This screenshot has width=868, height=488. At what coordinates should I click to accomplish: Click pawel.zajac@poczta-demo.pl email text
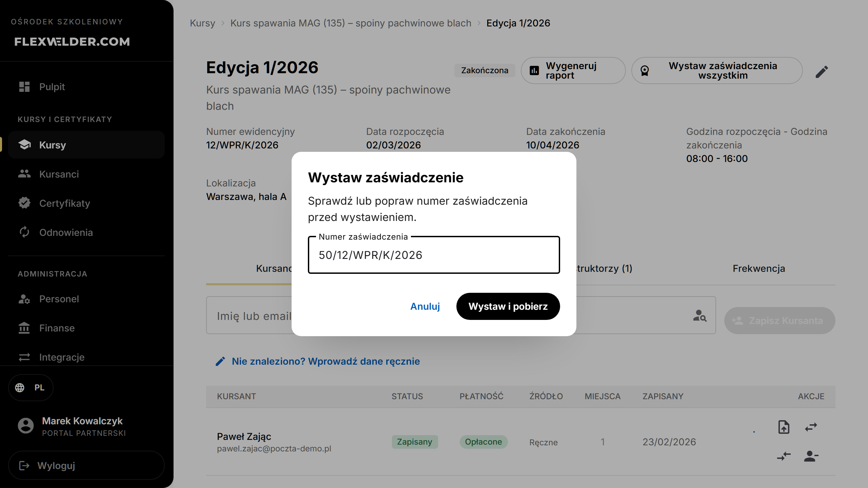point(274,448)
